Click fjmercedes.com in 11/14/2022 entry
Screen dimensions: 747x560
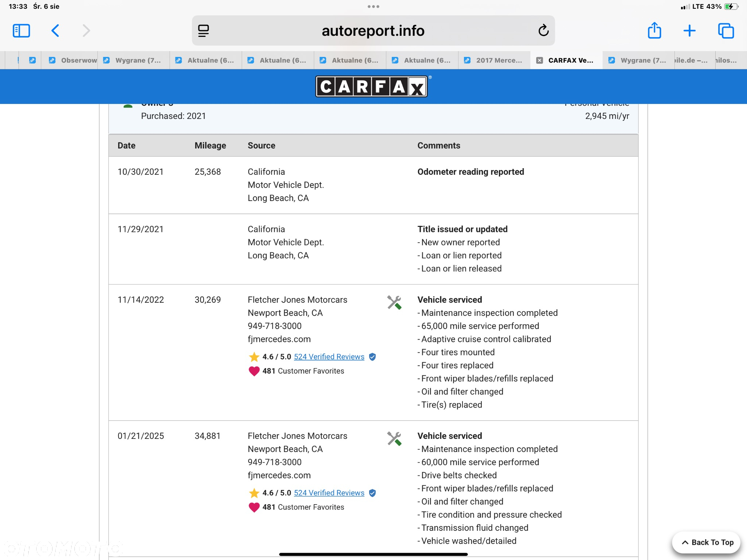[x=279, y=339]
